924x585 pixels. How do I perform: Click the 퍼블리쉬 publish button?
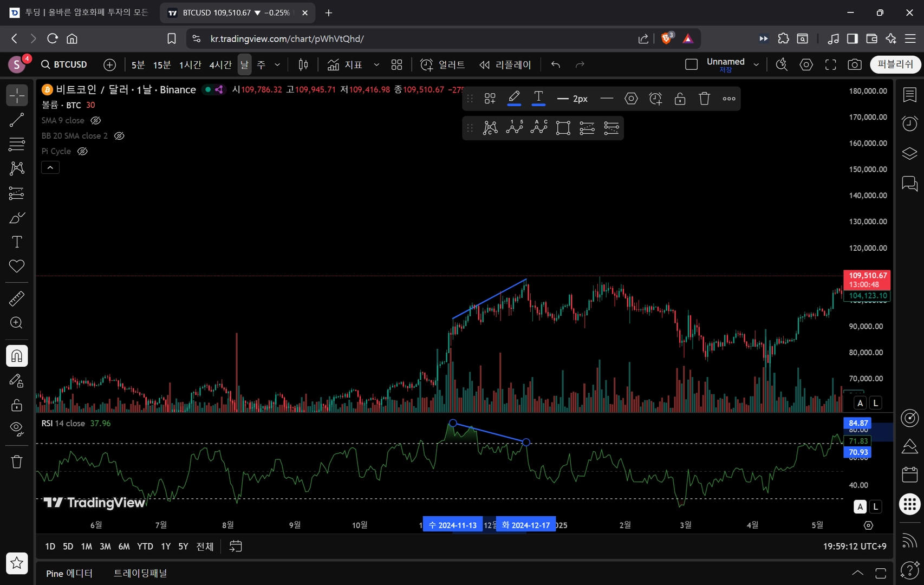(x=895, y=64)
